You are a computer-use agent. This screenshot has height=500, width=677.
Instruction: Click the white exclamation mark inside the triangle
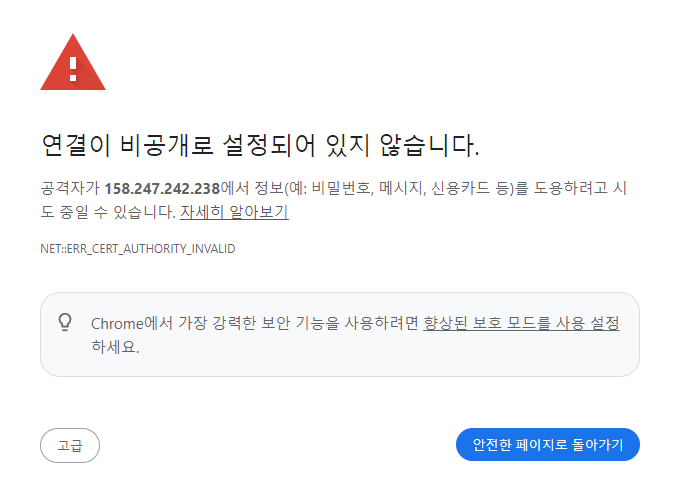point(73,69)
